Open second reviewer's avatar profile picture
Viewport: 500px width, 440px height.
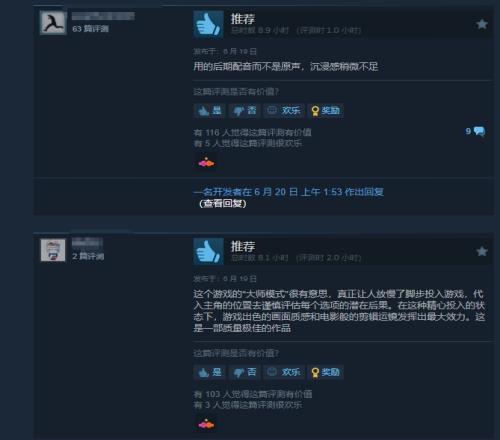53,250
